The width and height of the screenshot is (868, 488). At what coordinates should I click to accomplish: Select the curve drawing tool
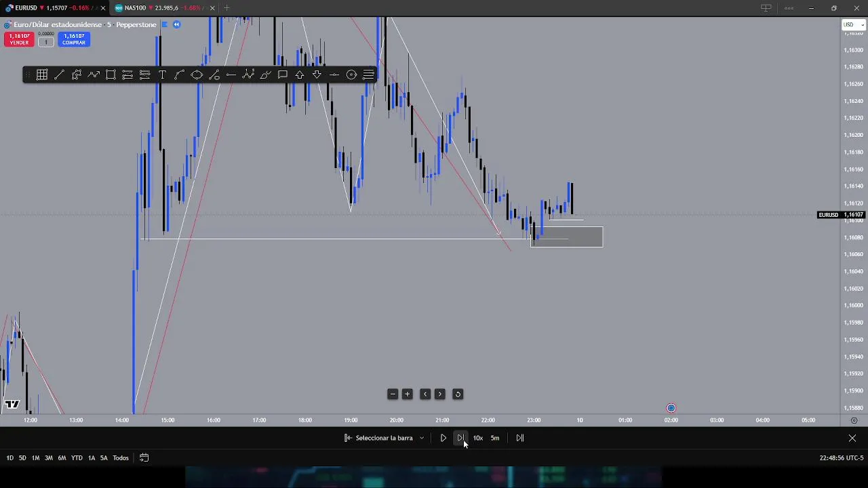(180, 75)
